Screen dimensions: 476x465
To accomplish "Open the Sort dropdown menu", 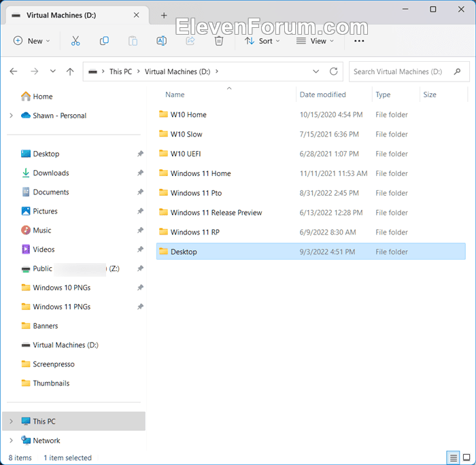I will point(262,41).
